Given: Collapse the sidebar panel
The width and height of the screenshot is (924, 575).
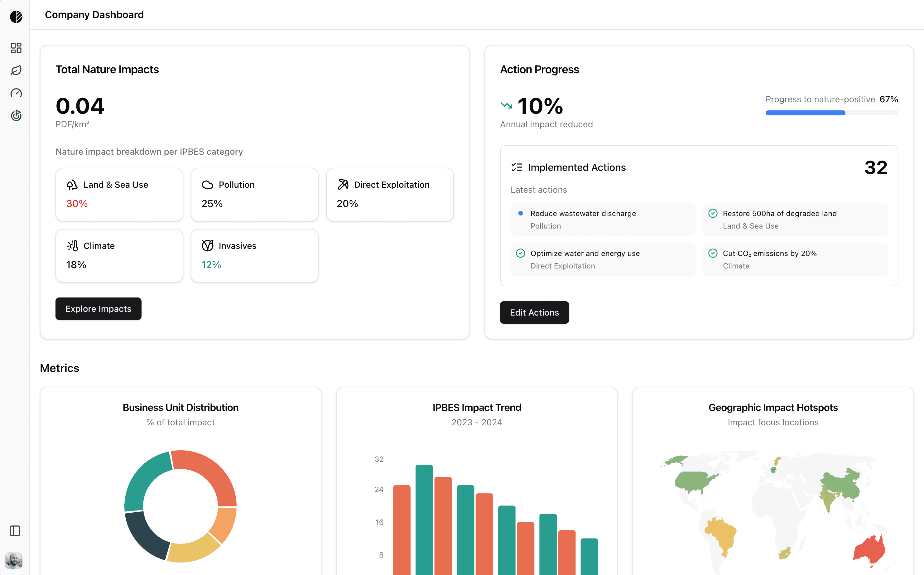Looking at the screenshot, I should (x=15, y=531).
